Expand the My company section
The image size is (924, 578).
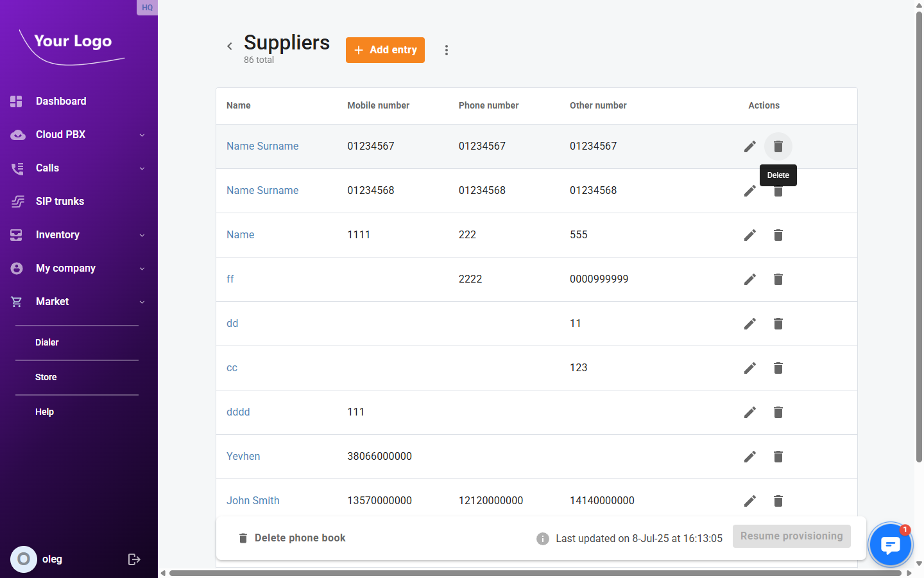[x=142, y=268]
